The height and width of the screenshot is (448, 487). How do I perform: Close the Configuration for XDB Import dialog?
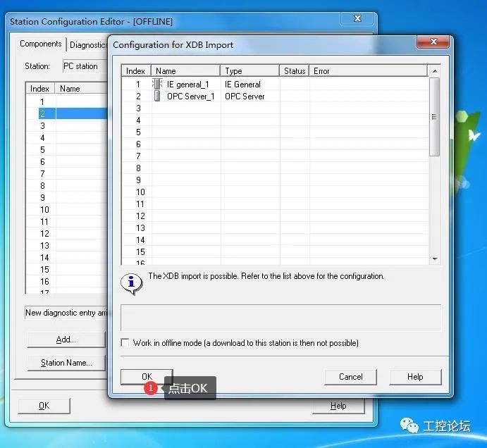(433, 42)
